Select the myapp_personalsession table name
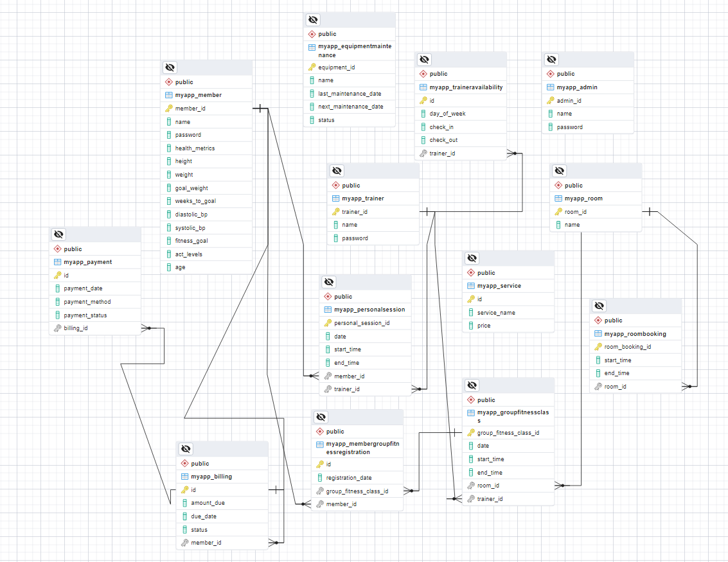The height and width of the screenshot is (562, 728). (369, 310)
